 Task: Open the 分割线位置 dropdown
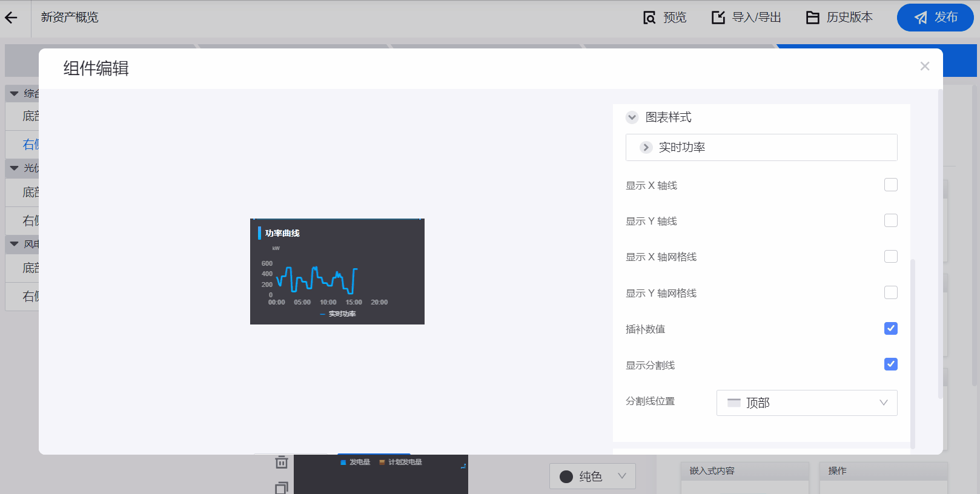806,403
